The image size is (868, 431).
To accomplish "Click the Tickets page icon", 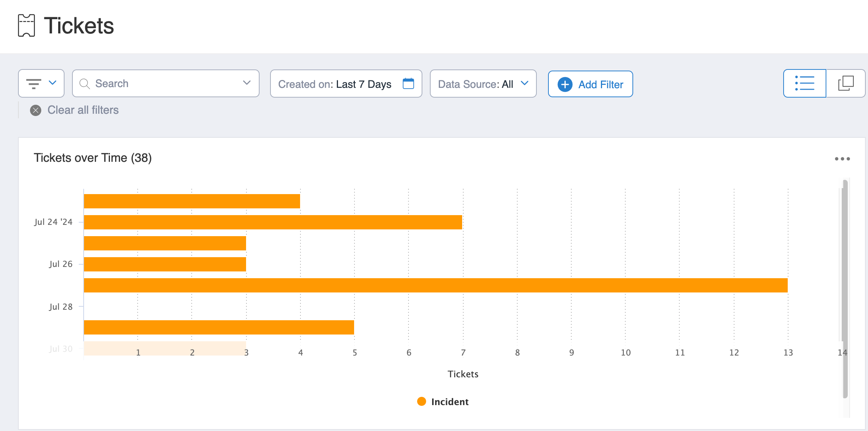I will [26, 26].
